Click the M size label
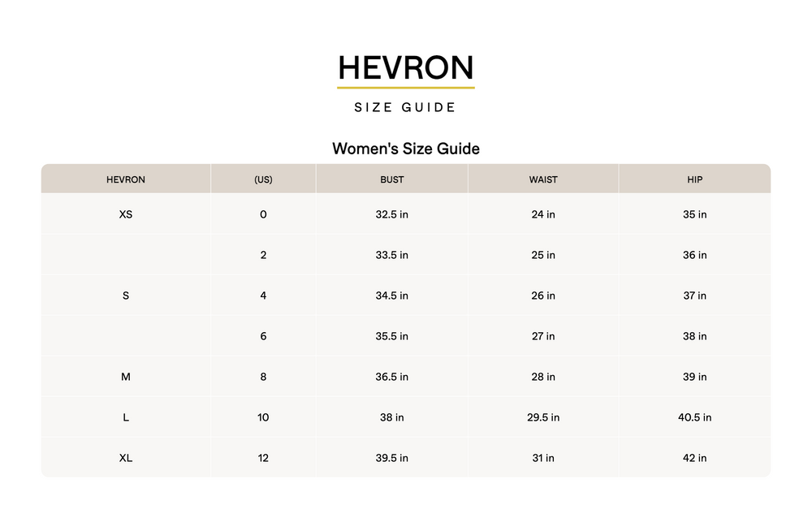 tap(126, 377)
